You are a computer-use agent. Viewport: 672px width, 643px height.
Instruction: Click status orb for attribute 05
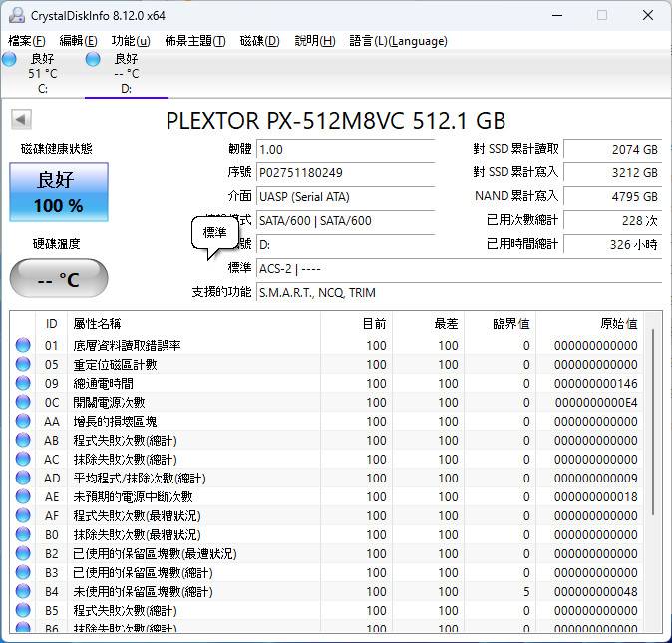(23, 364)
